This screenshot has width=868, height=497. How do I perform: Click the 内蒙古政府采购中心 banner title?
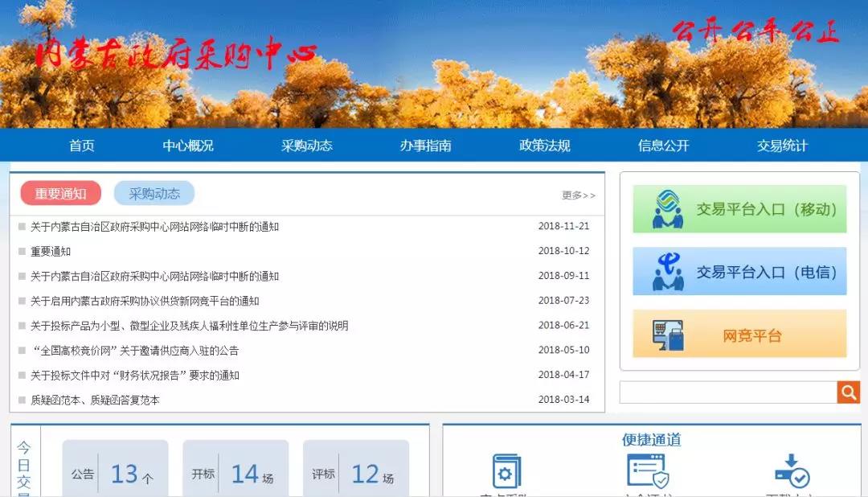tap(176, 55)
